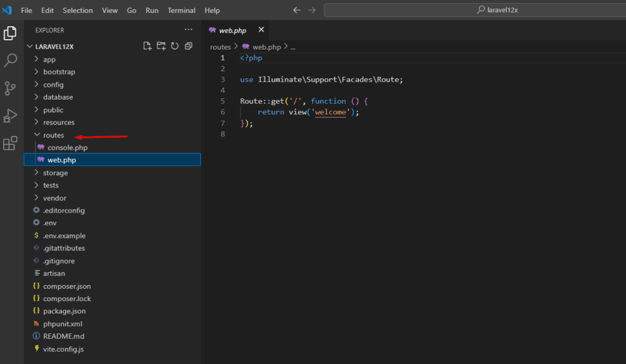
Task: Collapse the routes folder
Action: pyautogui.click(x=53, y=135)
